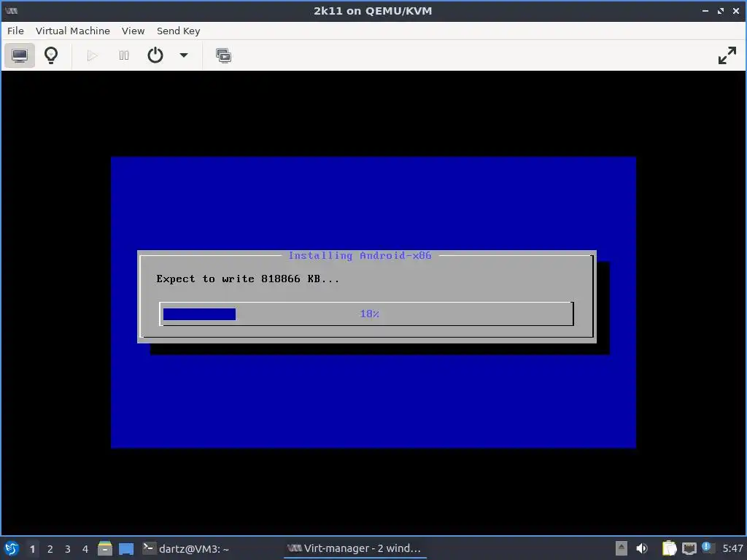This screenshot has width=747, height=560.
Task: Click the virt-manager window icon in title bar
Action: [12, 10]
